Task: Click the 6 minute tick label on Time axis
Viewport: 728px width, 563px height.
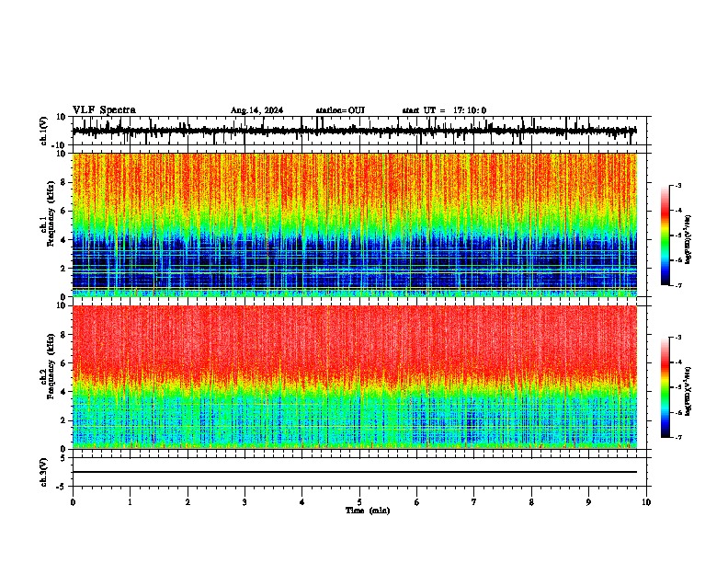Action: point(417,502)
